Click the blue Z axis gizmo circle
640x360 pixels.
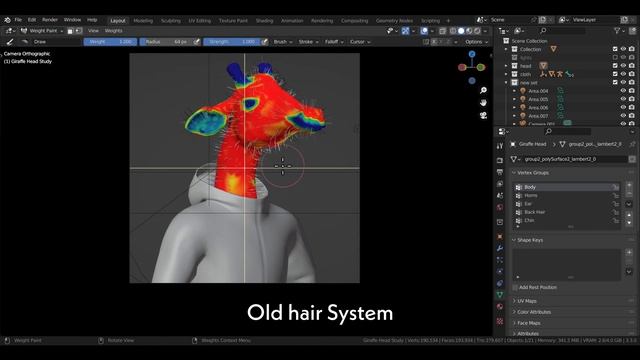pos(472,54)
